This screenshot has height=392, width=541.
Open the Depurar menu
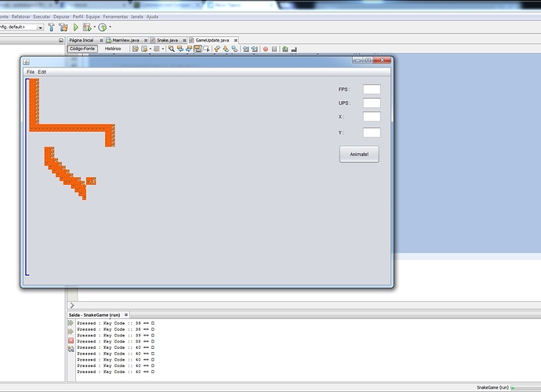[61, 16]
